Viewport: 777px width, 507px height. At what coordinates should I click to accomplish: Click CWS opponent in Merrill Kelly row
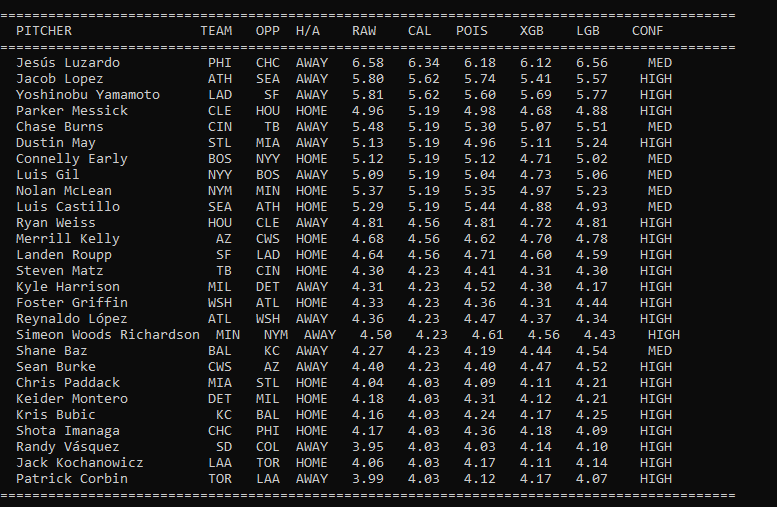(268, 239)
